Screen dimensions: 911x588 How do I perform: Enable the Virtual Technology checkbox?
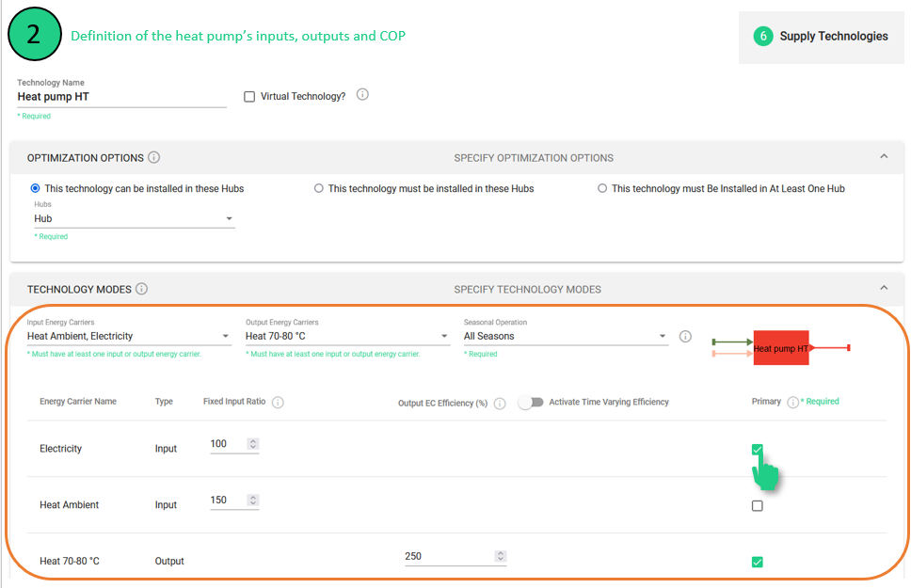tap(249, 96)
